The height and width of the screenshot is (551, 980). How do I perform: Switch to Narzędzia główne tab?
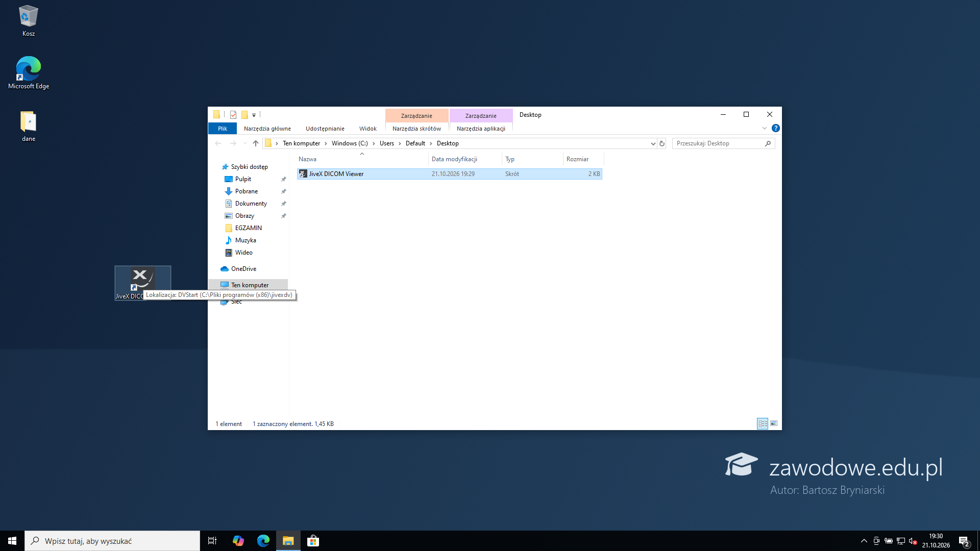(267, 129)
